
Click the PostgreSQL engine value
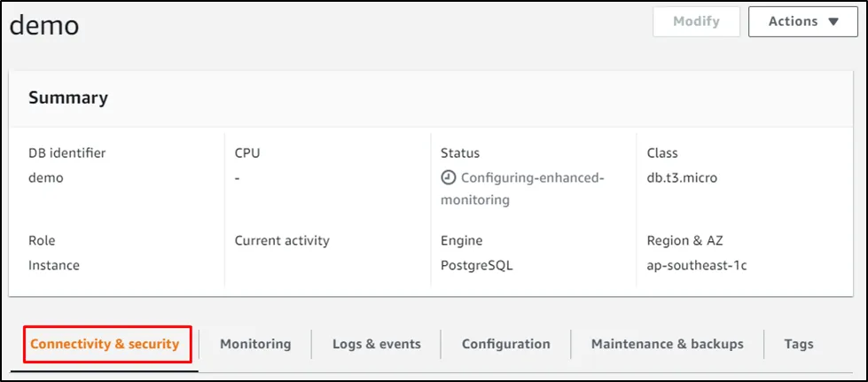point(476,265)
